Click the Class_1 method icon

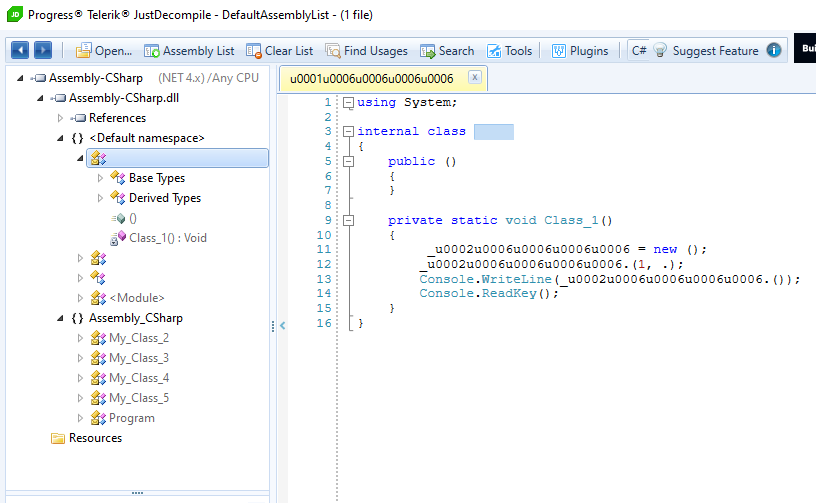[118, 238]
